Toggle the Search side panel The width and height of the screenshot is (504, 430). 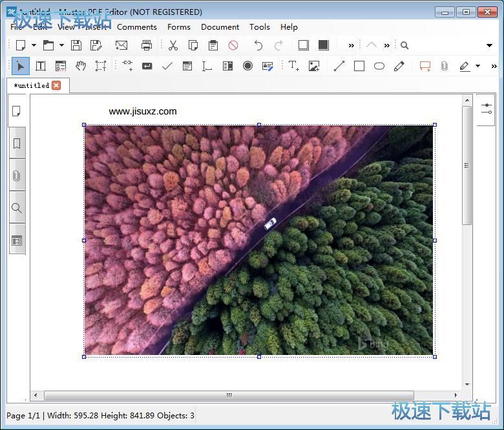pyautogui.click(x=17, y=208)
